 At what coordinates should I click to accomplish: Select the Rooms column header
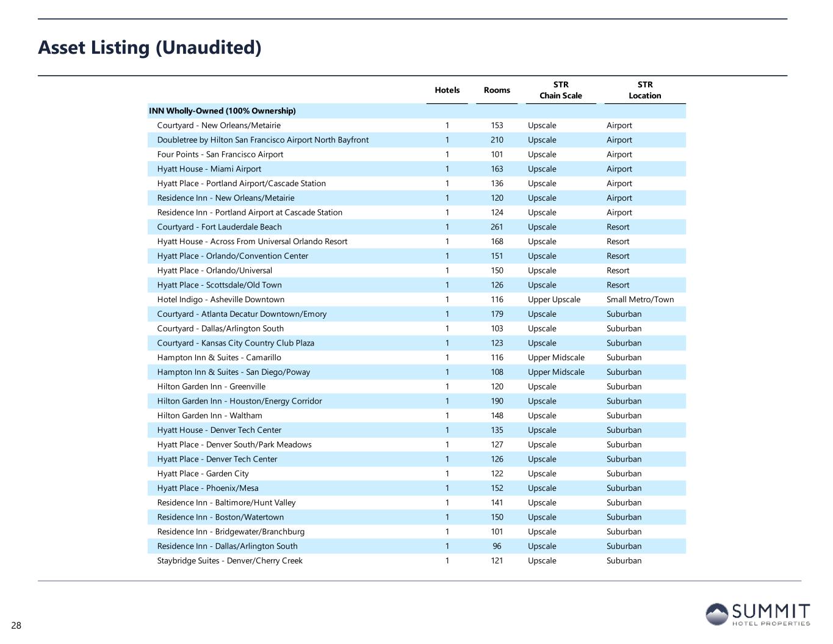click(x=497, y=90)
